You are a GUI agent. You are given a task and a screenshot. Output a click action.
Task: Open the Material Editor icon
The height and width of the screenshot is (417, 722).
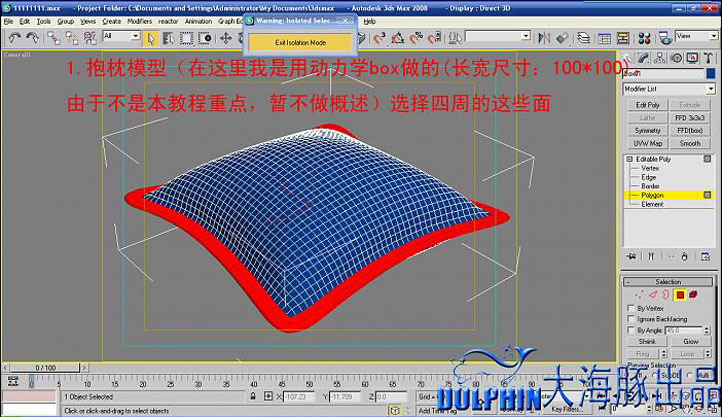coord(644,38)
